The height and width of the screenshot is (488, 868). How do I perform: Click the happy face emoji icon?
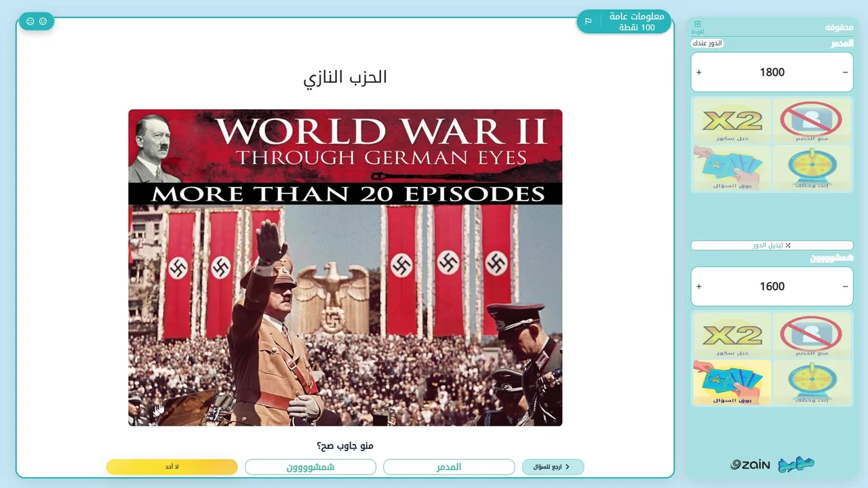pos(43,22)
